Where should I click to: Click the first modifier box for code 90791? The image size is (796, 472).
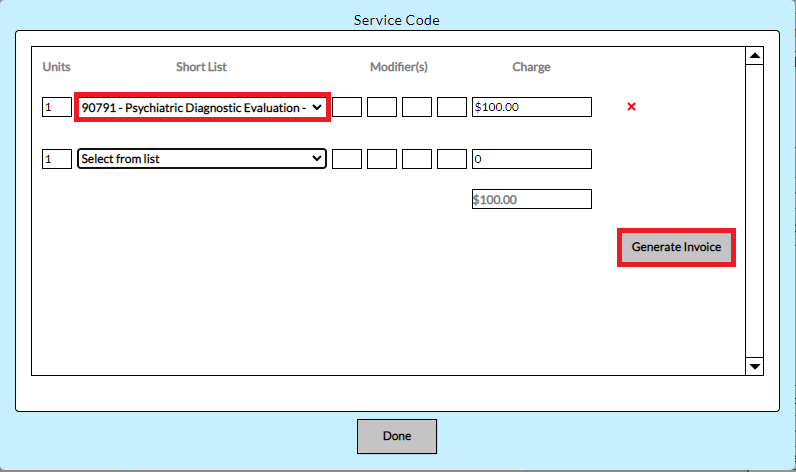point(347,107)
